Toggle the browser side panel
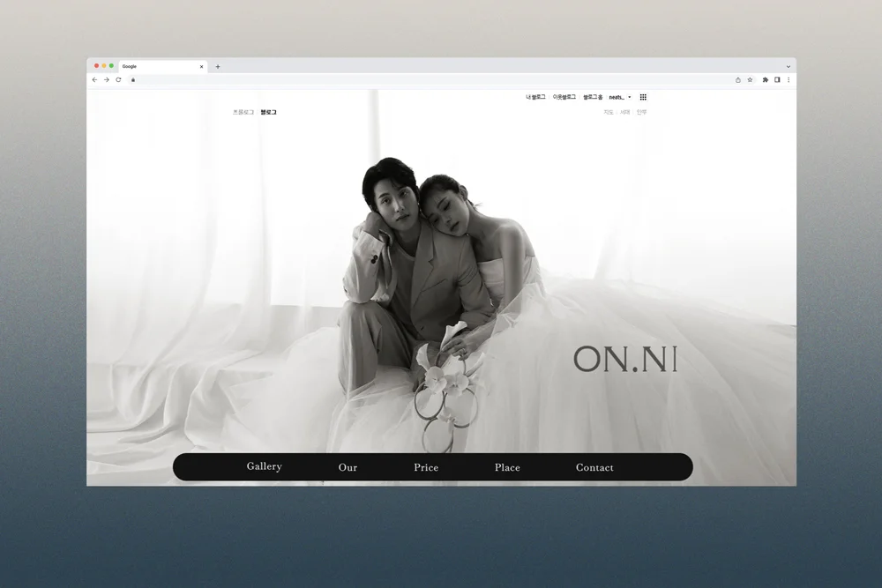This screenshot has width=882, height=588. pos(777,79)
